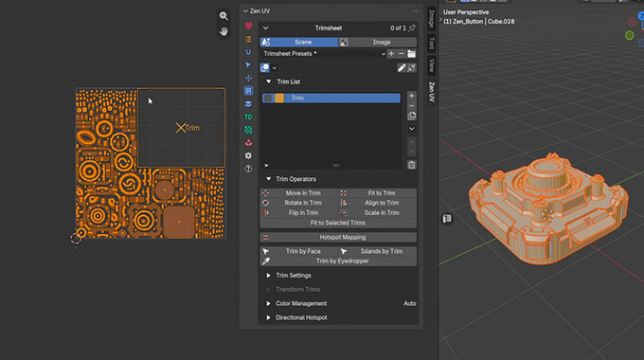Toggle the checkbox on the Trim list row
Viewport: 644px width, 360px height.
tap(268, 98)
